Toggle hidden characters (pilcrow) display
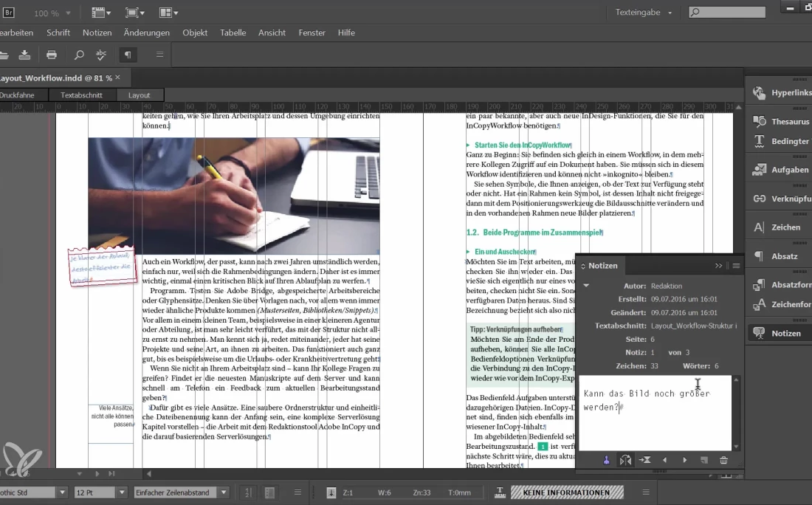The image size is (812, 505). [128, 55]
